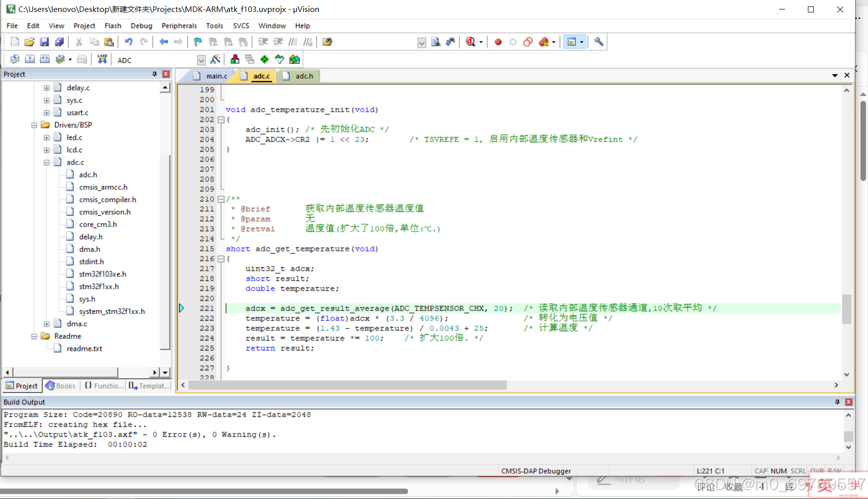Toggle pin on the Project panel
Screen dimensions: 868x499
click(x=154, y=74)
